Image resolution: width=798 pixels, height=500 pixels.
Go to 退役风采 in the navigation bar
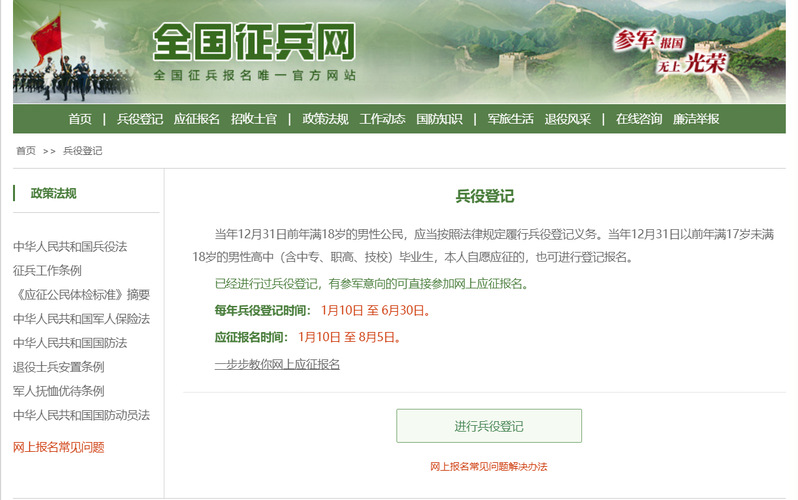[567, 119]
